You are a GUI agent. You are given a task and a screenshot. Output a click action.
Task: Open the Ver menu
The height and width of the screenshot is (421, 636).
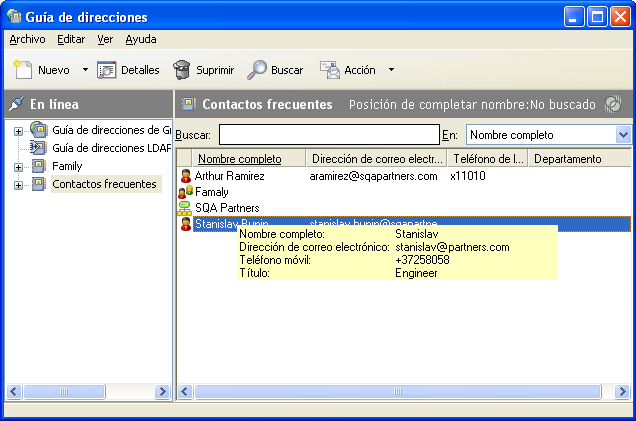(x=105, y=39)
